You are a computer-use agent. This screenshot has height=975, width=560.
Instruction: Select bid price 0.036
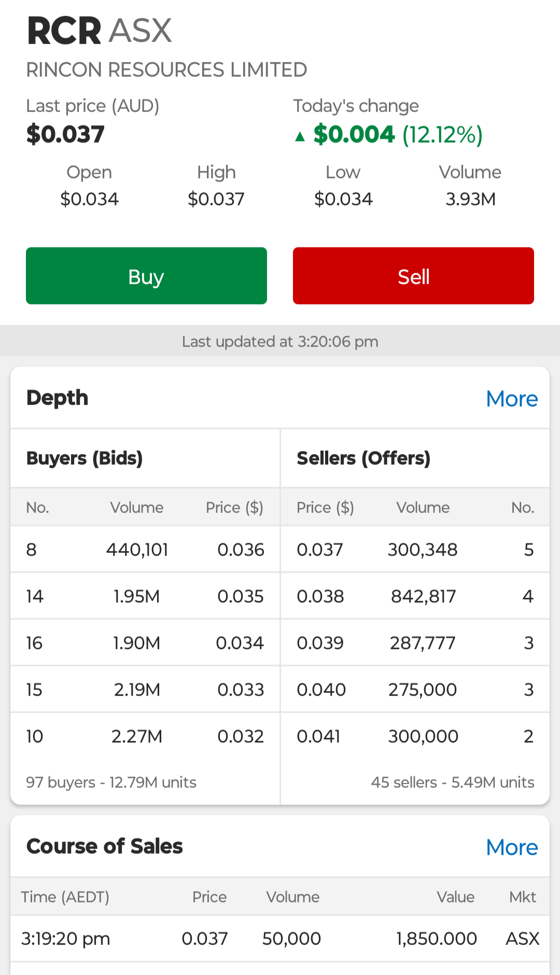241,550
